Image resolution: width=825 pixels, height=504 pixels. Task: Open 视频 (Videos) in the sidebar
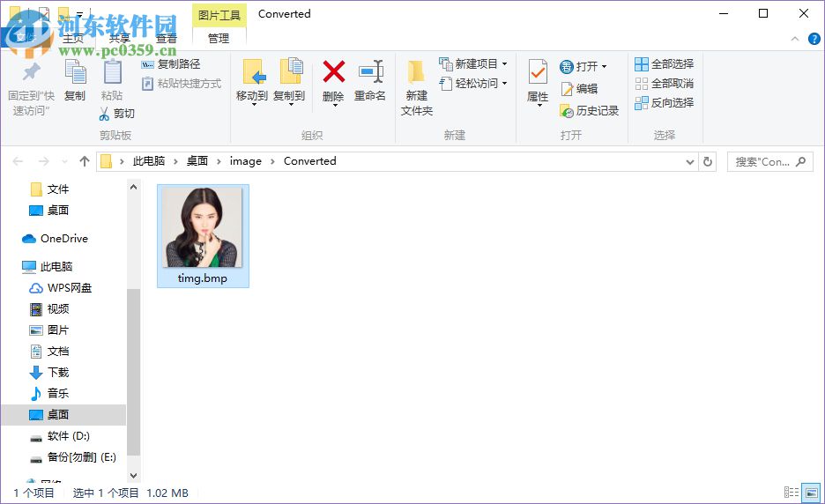click(x=58, y=308)
